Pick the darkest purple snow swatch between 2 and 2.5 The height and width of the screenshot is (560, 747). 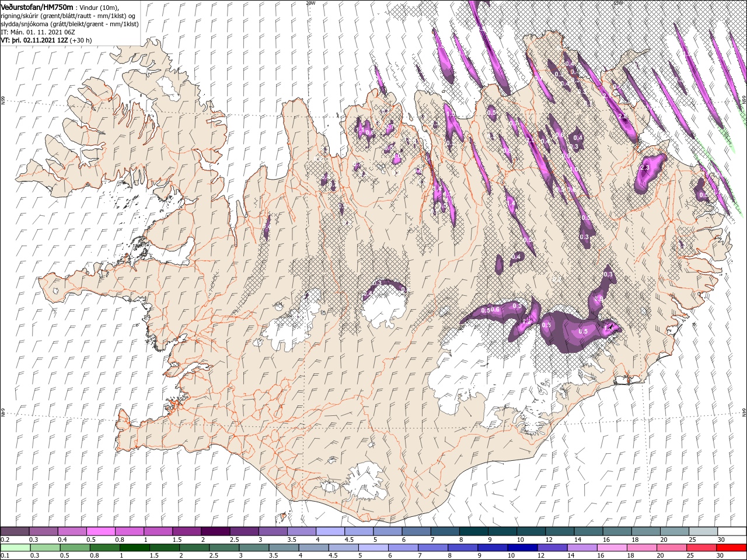tap(215, 531)
